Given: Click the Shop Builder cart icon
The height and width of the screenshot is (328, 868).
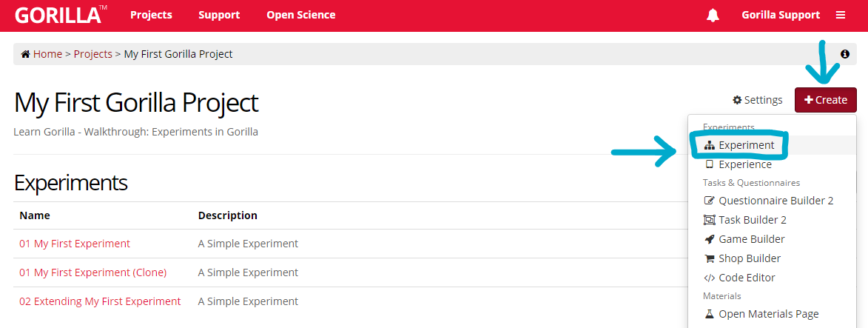Looking at the screenshot, I should tap(709, 258).
